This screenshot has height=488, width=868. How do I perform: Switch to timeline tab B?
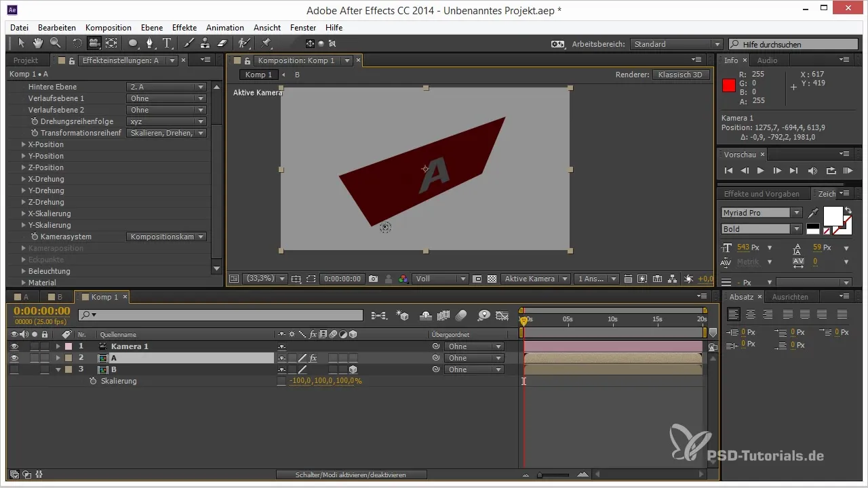pyautogui.click(x=60, y=297)
